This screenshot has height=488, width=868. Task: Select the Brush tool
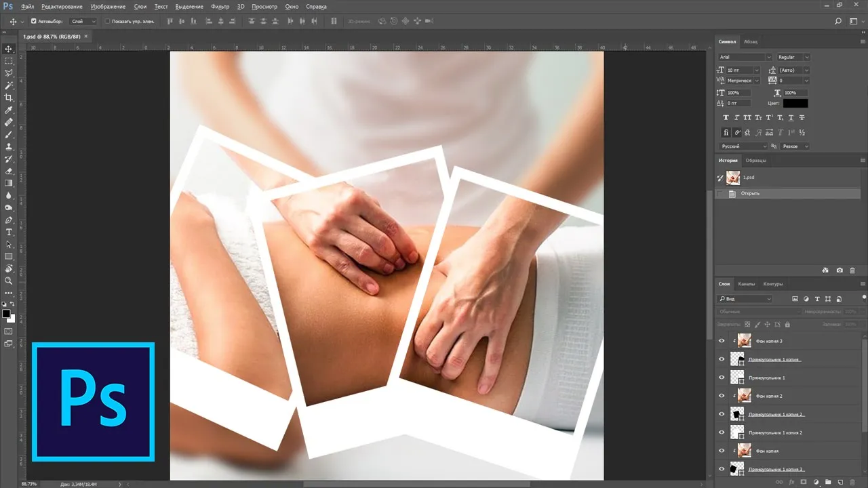pyautogui.click(x=9, y=135)
